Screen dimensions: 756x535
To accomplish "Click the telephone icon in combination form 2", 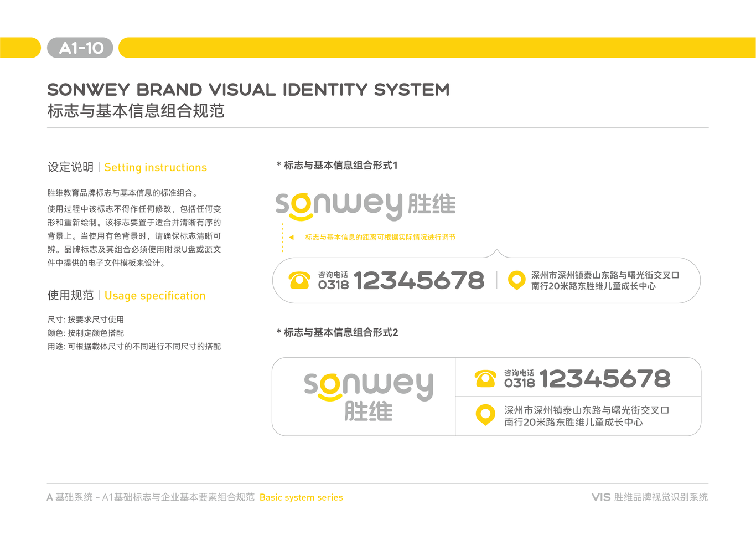I will pos(485,379).
